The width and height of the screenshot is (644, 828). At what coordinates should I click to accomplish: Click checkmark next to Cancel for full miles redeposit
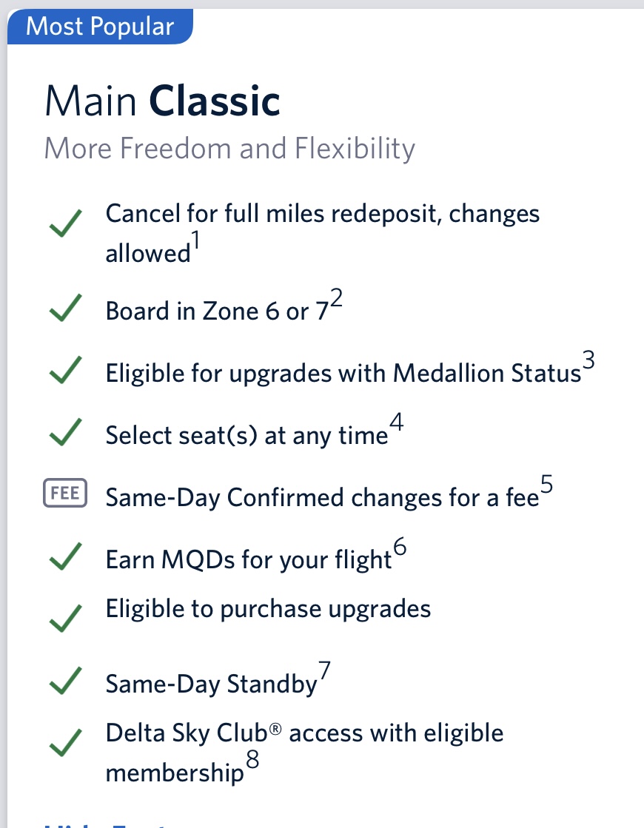[x=65, y=223]
